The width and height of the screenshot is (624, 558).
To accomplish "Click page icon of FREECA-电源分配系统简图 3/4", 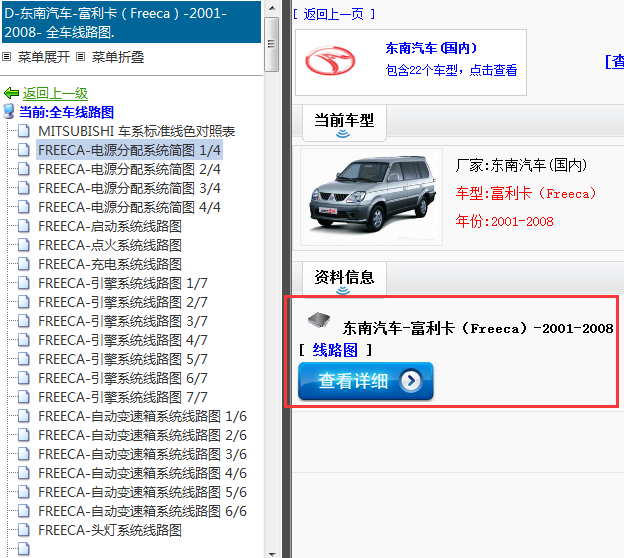I will (x=24, y=187).
